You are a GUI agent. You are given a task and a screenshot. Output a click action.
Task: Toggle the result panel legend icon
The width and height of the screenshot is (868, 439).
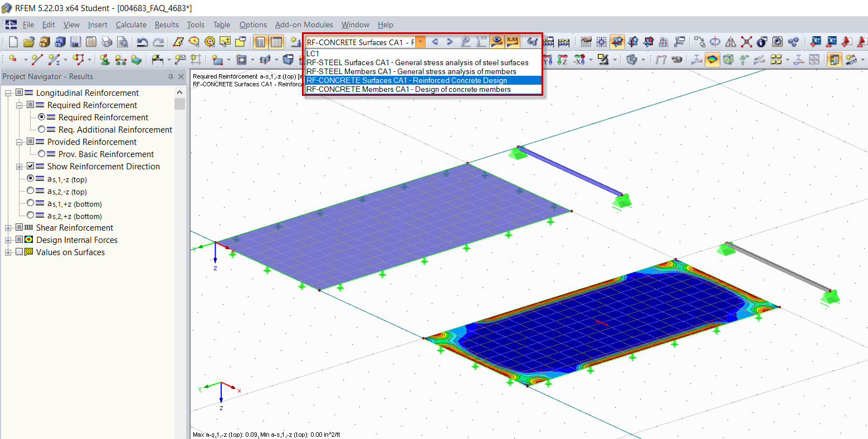[x=834, y=59]
